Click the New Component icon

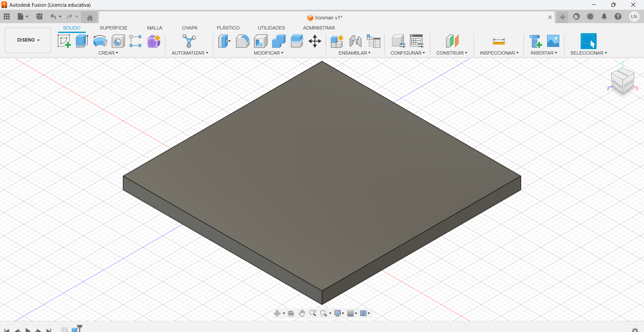coord(337,41)
